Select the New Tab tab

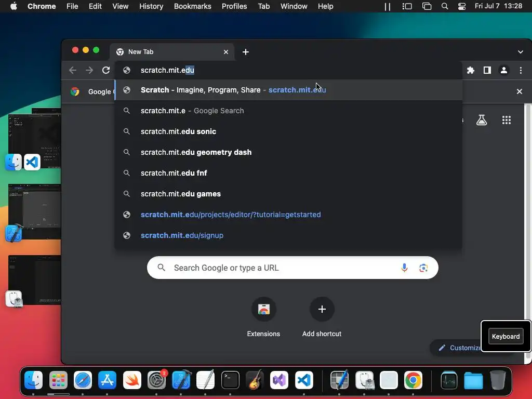click(172, 52)
